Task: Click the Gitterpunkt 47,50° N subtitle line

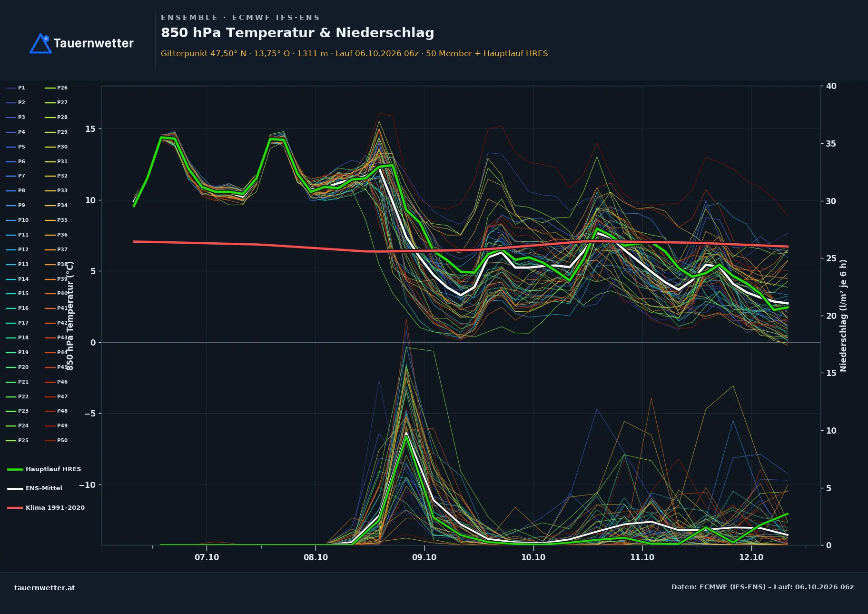Action: 354,53
